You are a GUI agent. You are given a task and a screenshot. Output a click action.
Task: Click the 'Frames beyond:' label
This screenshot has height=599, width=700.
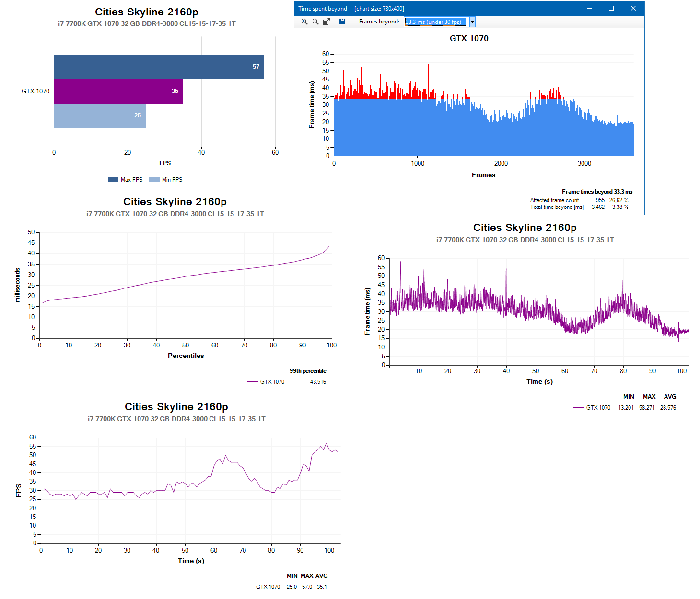379,22
